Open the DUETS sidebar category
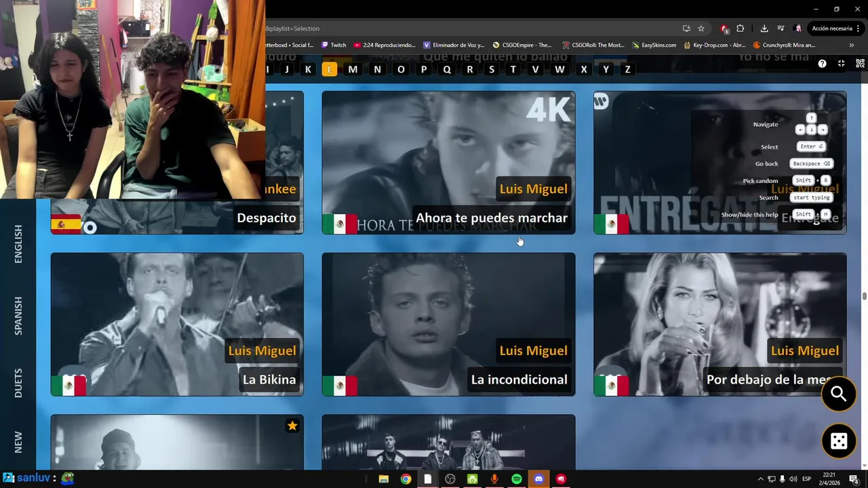Image resolution: width=868 pixels, height=488 pixels. point(18,383)
